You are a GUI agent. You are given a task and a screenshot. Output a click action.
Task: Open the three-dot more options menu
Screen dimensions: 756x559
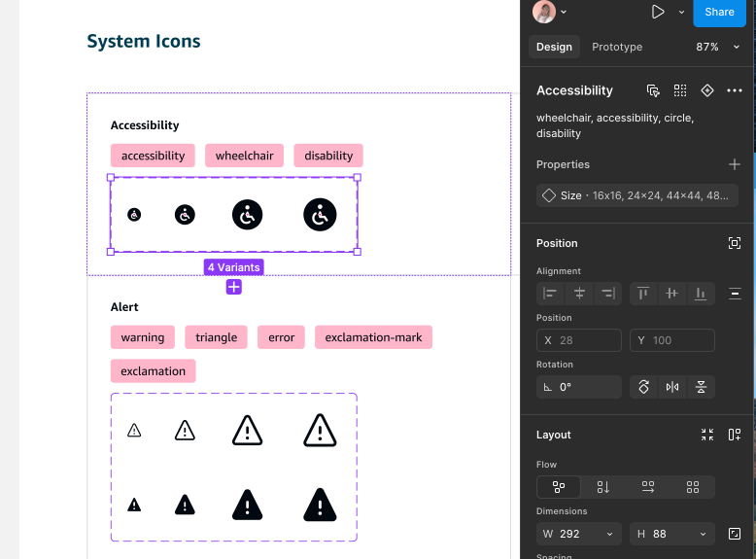734,90
